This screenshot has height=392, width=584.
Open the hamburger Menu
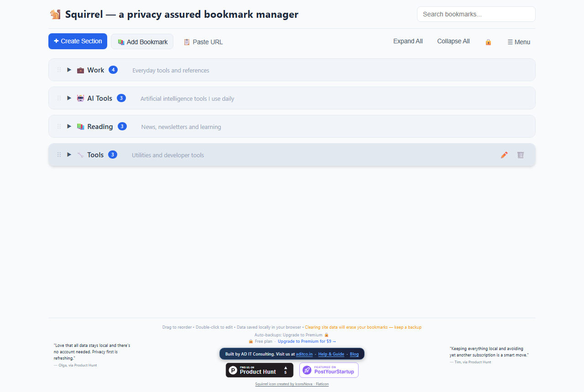(519, 42)
